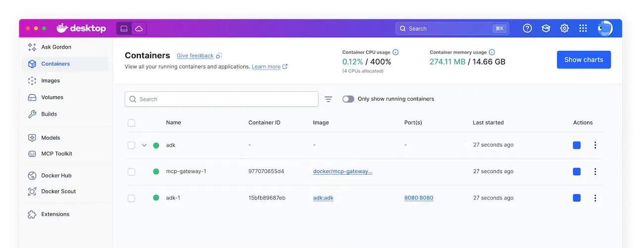Click the Extensions puzzle icon
This screenshot has height=248, width=644.
coord(32,214)
